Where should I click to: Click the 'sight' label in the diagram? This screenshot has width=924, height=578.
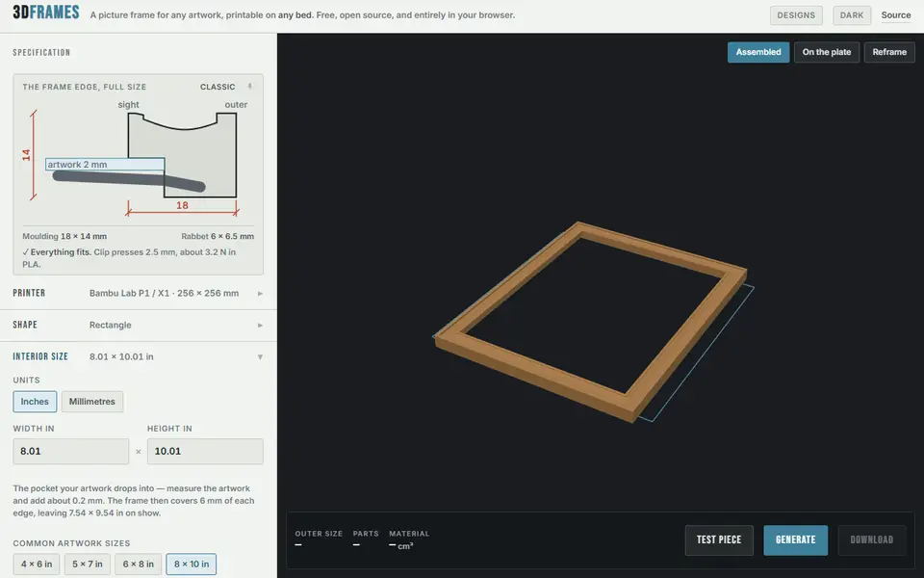(x=128, y=105)
